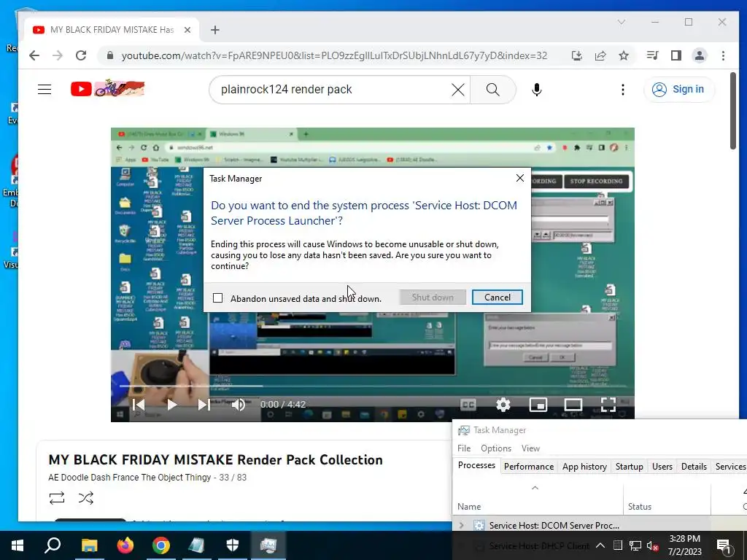Image resolution: width=747 pixels, height=560 pixels.
Task: Switch to Details tab
Action: pos(694,467)
